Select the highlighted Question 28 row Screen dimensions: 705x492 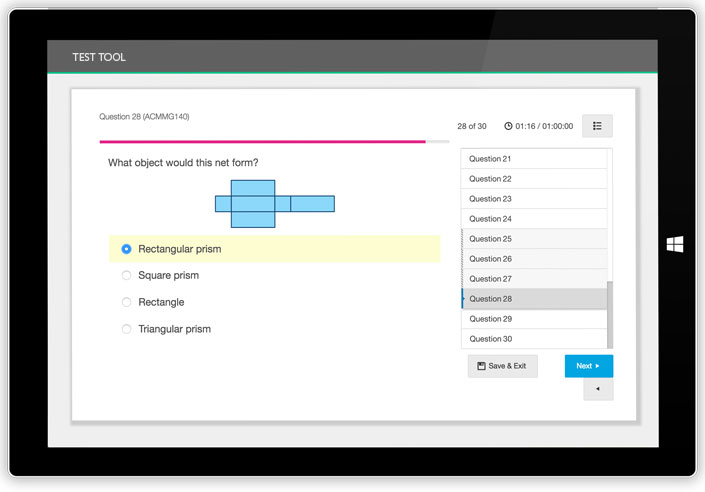[534, 299]
